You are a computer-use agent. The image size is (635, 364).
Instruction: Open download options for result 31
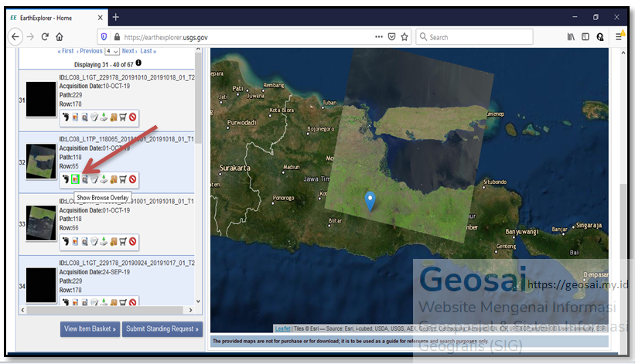tap(104, 117)
